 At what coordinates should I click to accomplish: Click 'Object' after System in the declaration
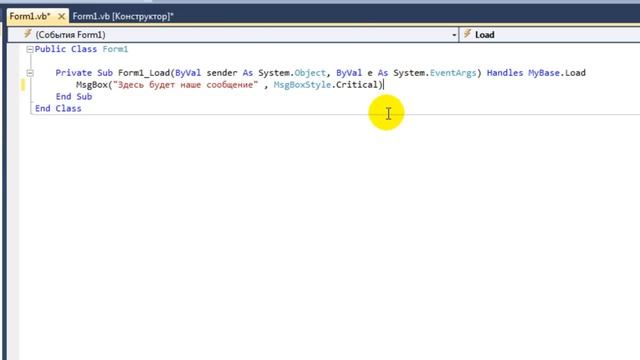coord(310,73)
